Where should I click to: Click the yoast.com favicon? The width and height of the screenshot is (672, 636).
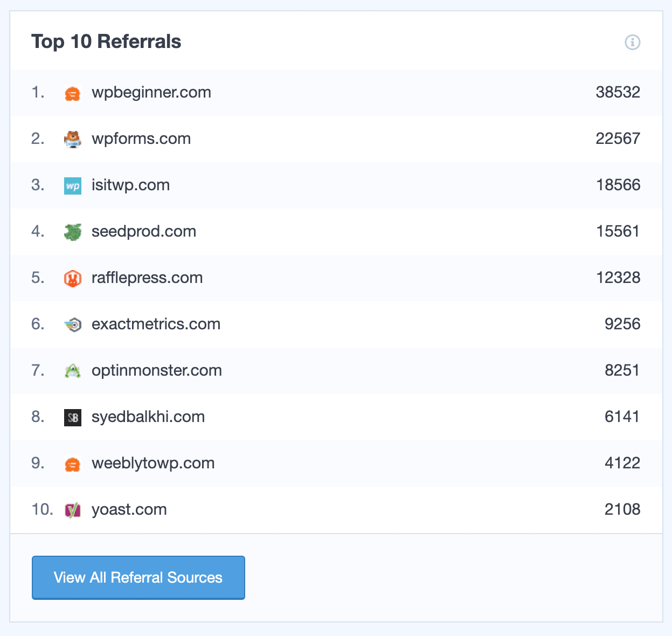(73, 510)
